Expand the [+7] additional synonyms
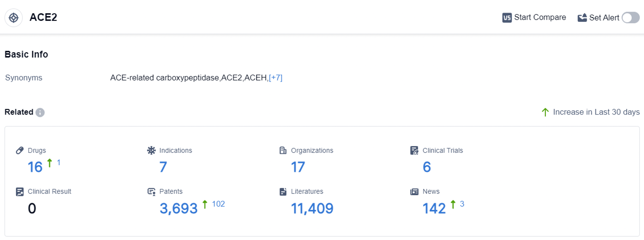Screen dimensions: 644x240 click(276, 78)
